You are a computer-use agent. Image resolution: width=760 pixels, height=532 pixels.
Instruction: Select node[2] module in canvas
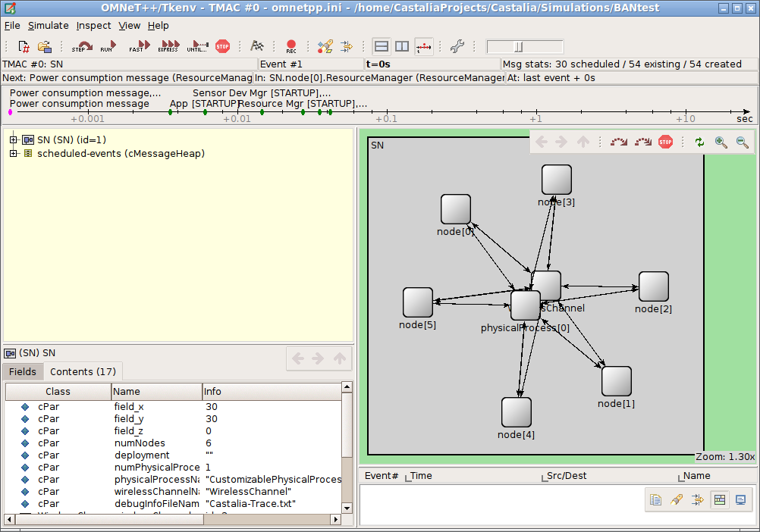(x=653, y=286)
